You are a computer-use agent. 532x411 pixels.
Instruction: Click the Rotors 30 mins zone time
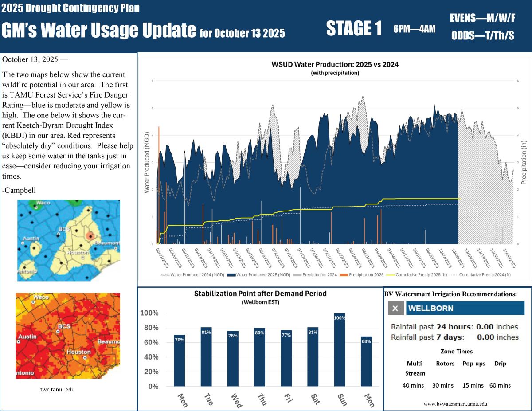(442, 385)
